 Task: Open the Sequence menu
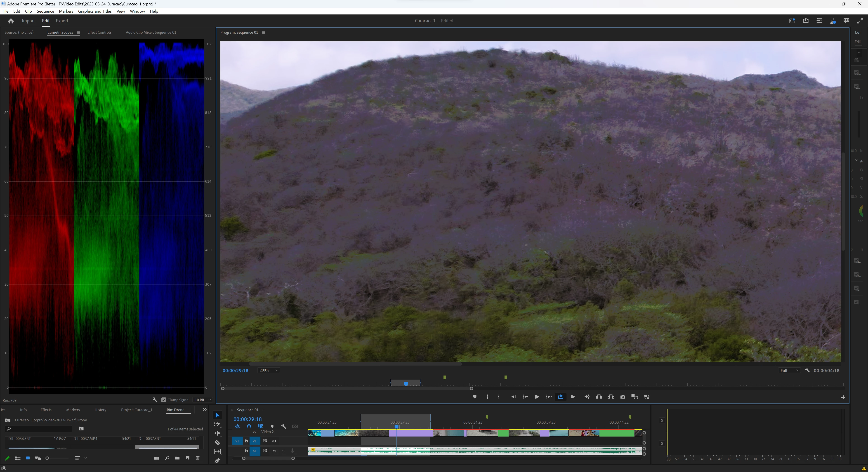(45, 11)
